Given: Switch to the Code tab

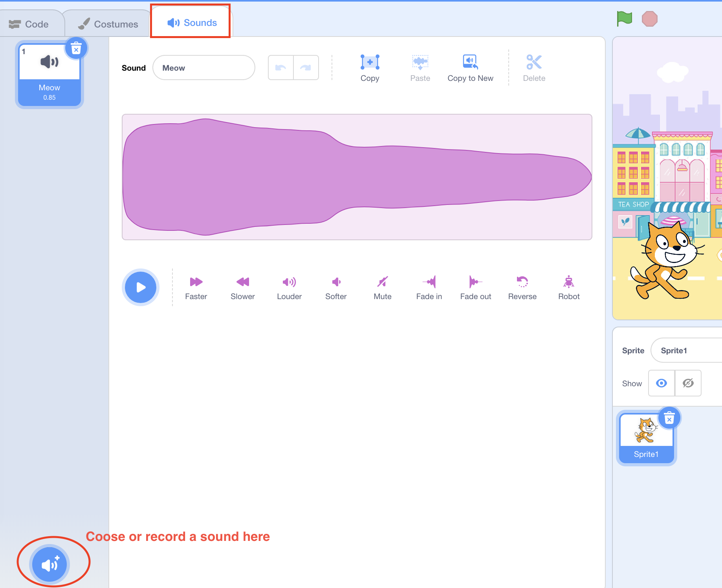Looking at the screenshot, I should coord(31,23).
